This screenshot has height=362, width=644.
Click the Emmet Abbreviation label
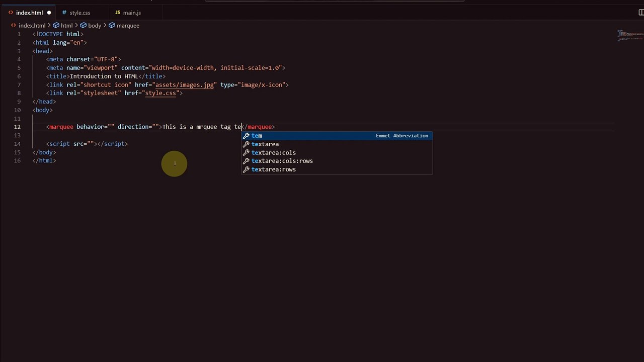tap(402, 136)
